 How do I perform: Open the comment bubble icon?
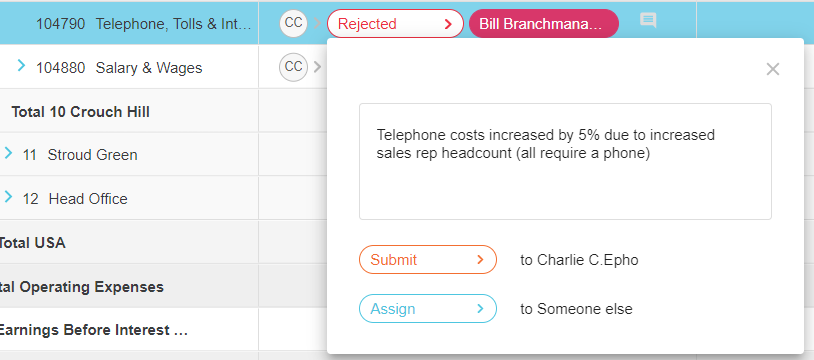(x=648, y=21)
